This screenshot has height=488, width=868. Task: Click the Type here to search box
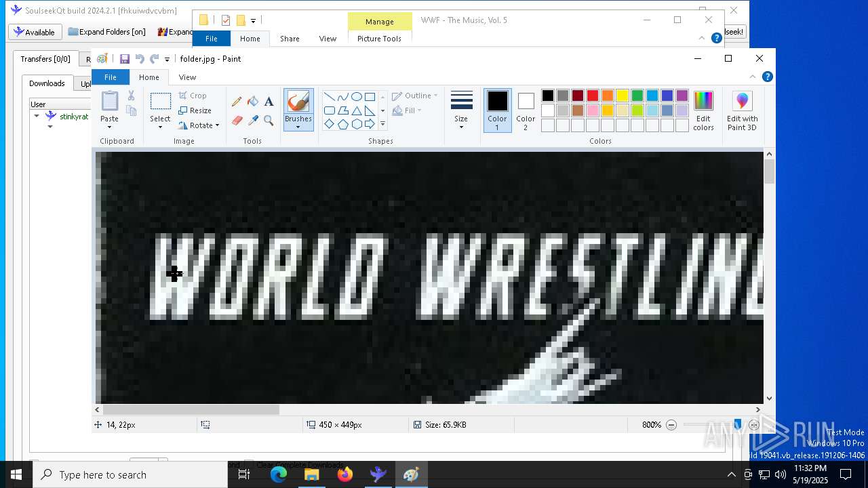click(130, 474)
